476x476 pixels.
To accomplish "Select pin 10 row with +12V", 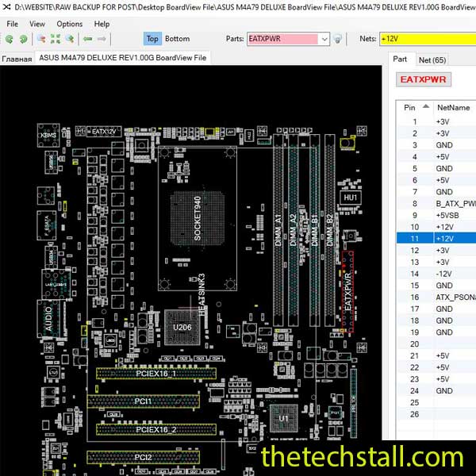I will point(436,227).
